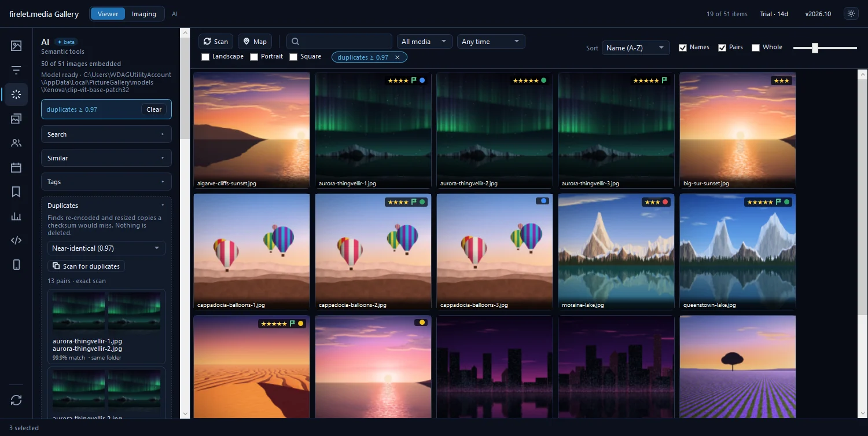The width and height of the screenshot is (868, 436).
Task: Open the Near-identical (0.97) threshold dropdown
Action: point(106,248)
